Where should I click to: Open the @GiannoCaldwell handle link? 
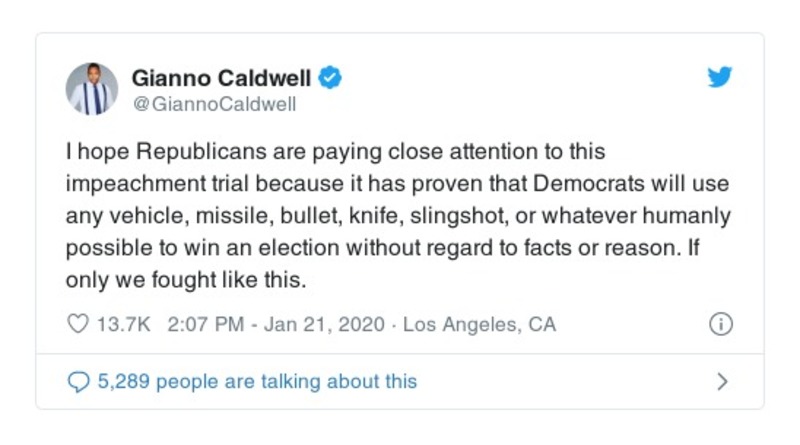215,103
